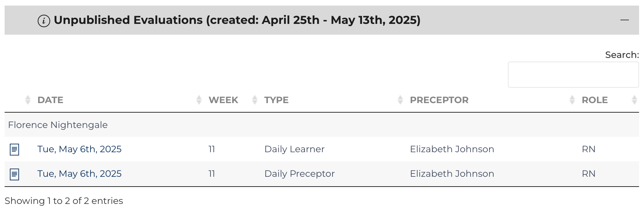Click the PRECEPTOR column header text
Screen dimensions: 644x218
point(439,100)
